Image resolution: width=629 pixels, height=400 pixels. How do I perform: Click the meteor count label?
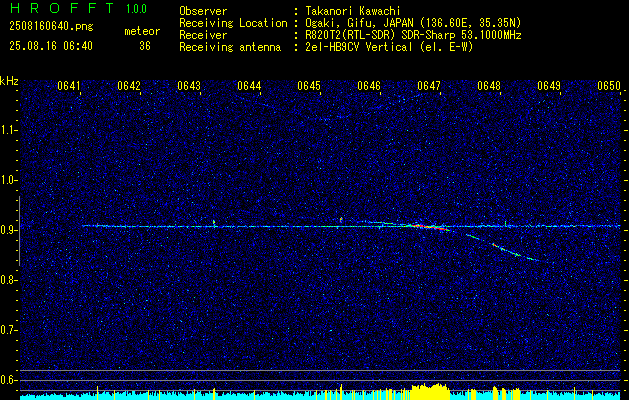click(142, 32)
